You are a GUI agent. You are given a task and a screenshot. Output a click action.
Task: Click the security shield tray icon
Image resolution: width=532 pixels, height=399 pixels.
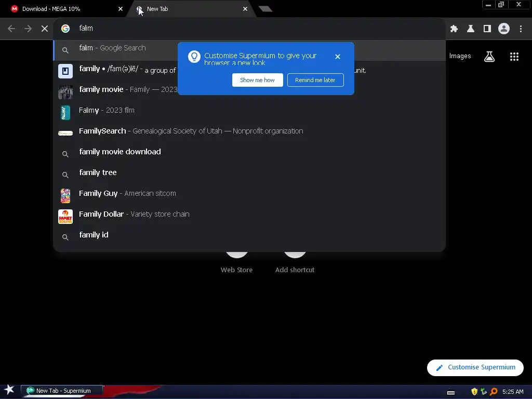[474, 392]
